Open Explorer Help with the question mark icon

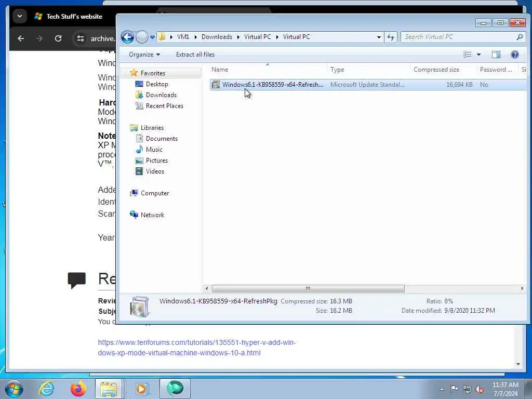pyautogui.click(x=515, y=54)
